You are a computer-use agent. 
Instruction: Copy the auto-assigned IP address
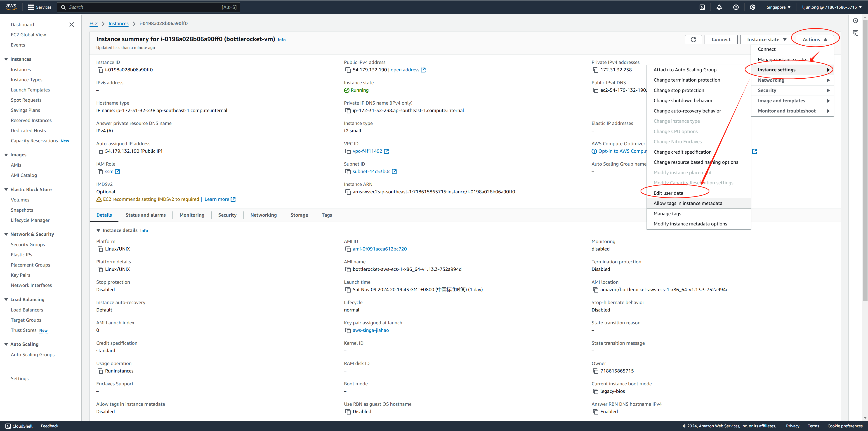pos(100,151)
